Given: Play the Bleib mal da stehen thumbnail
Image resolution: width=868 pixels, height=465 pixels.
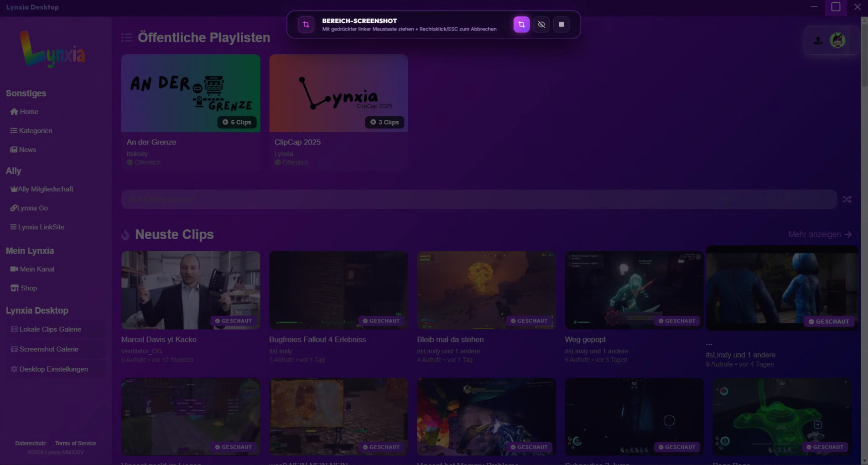Looking at the screenshot, I should point(486,290).
